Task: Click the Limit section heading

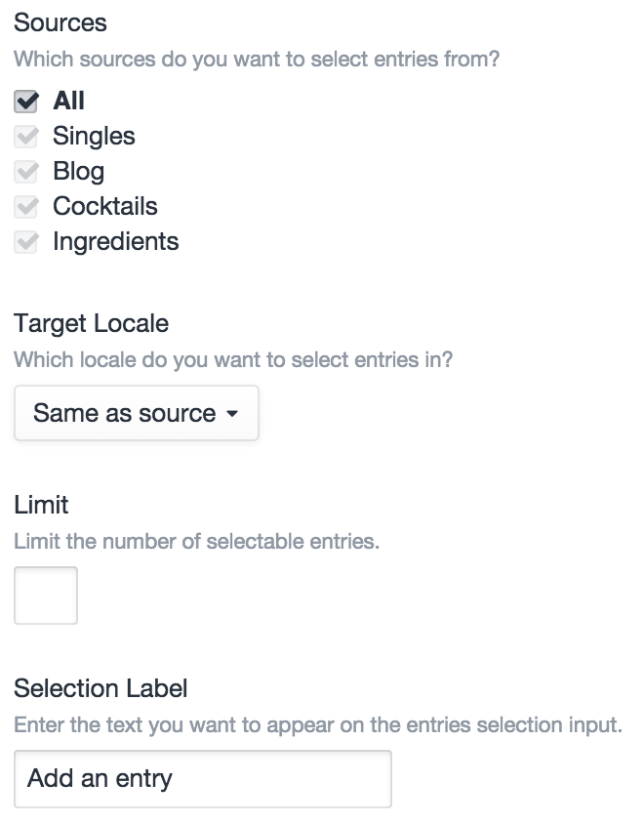Action: [41, 505]
